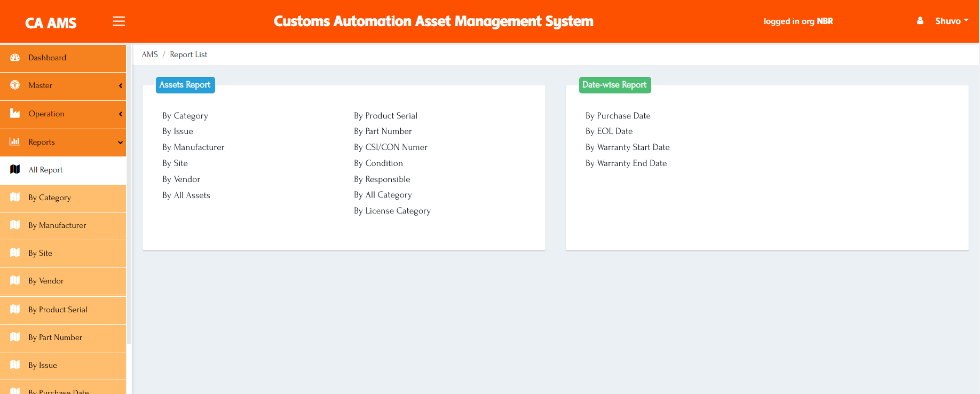
Task: Open By Vendor sidebar item
Action: coord(63,281)
